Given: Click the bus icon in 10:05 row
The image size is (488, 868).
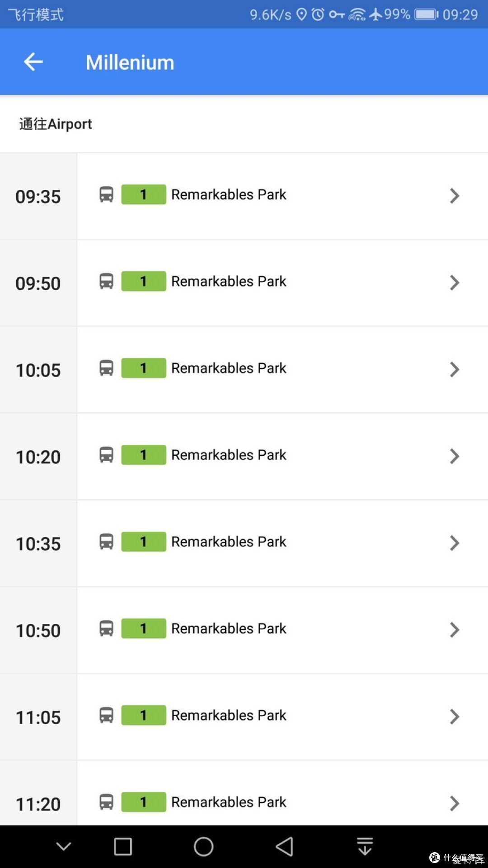Looking at the screenshot, I should tap(106, 368).
